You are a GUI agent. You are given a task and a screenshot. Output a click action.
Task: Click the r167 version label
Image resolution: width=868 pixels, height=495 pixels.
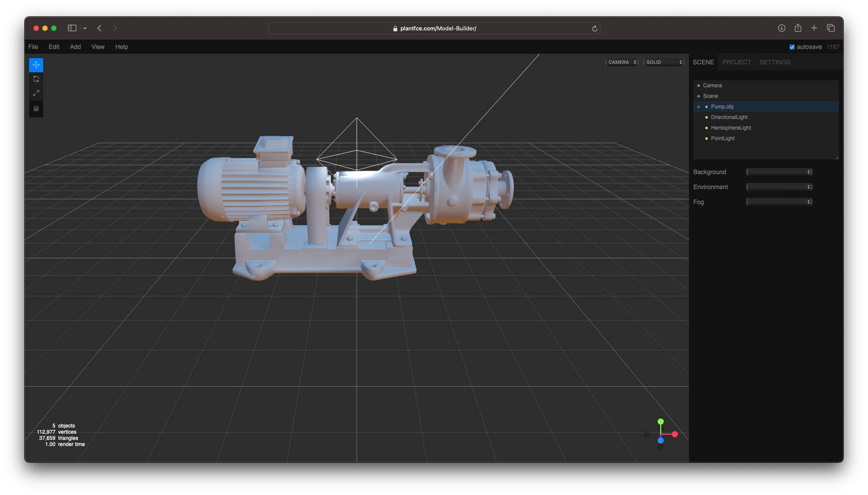click(x=834, y=46)
